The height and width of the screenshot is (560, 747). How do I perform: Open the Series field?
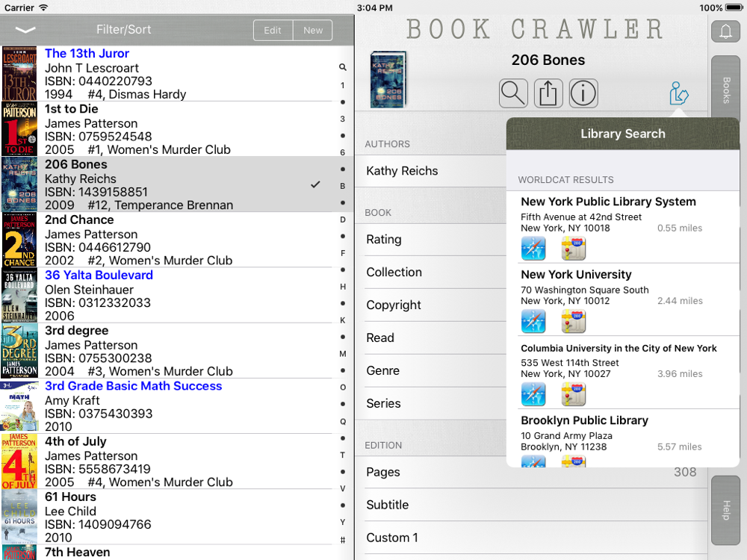tap(431, 404)
